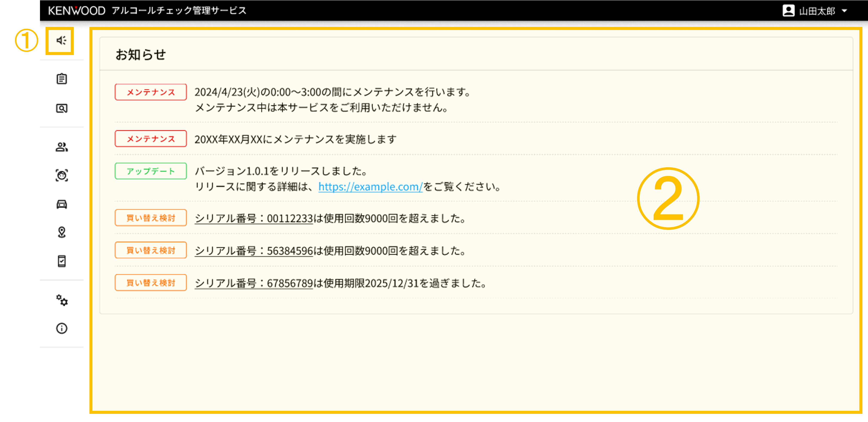
Task: Open serial number 67856789 link
Action: (254, 283)
